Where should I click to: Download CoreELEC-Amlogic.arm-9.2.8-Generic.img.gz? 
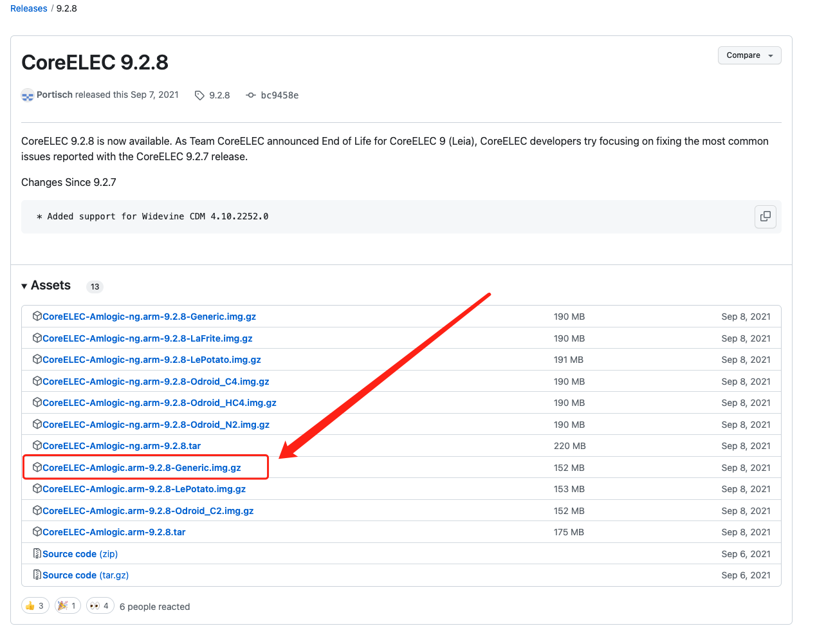pyautogui.click(x=142, y=468)
